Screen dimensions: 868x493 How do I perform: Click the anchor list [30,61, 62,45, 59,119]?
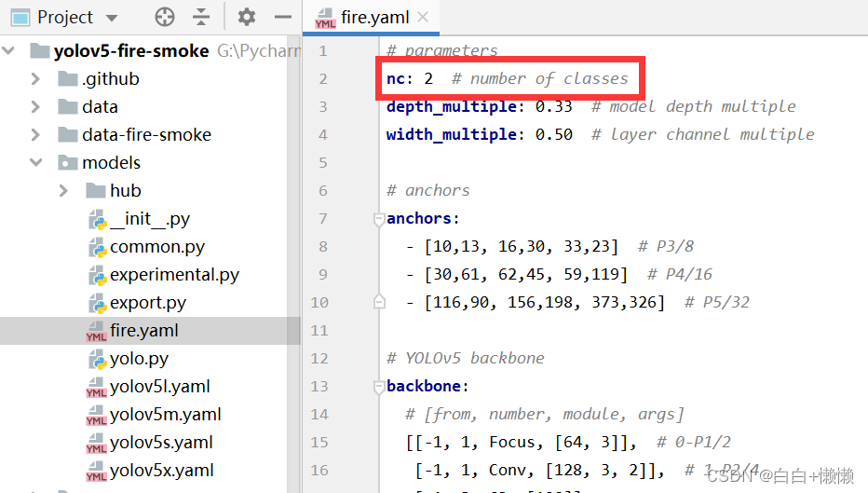coord(526,275)
